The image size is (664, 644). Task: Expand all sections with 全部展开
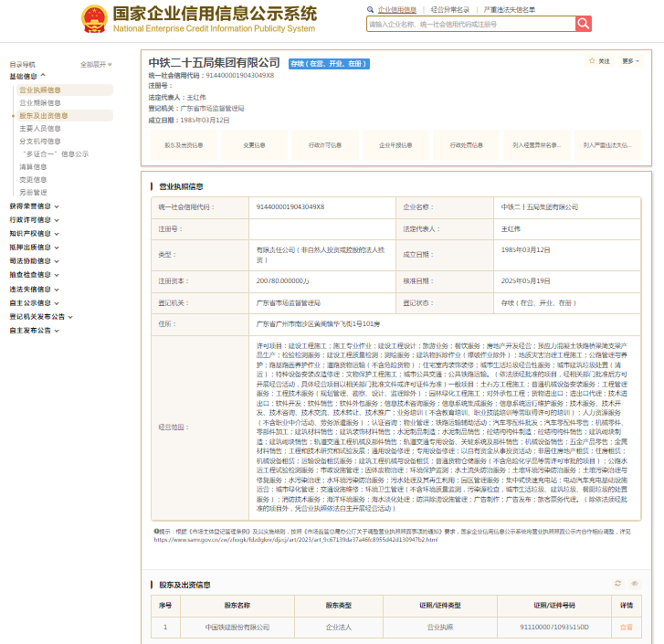(96, 65)
